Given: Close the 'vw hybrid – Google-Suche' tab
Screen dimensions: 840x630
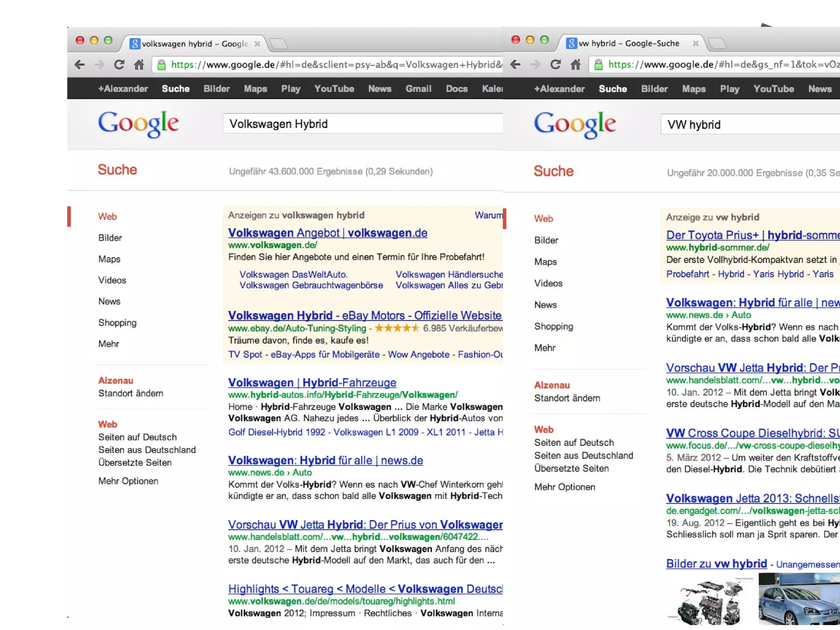Looking at the screenshot, I should tap(695, 43).
